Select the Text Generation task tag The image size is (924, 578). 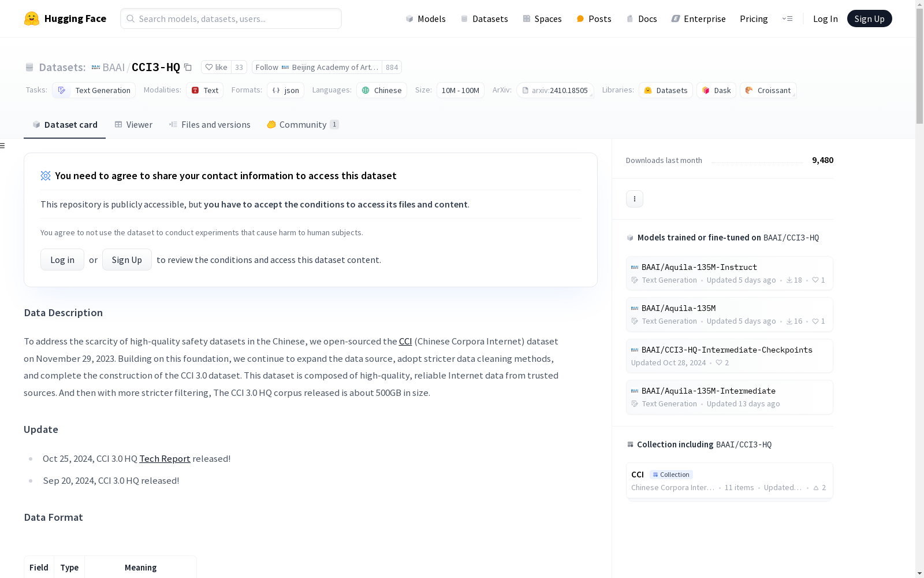click(94, 90)
